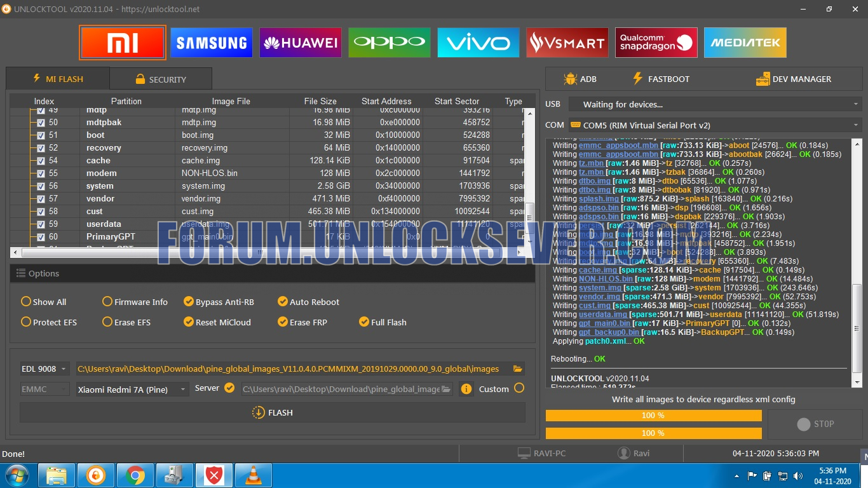Image resolution: width=868 pixels, height=488 pixels.
Task: Open the SECURITY tab
Action: click(x=161, y=79)
